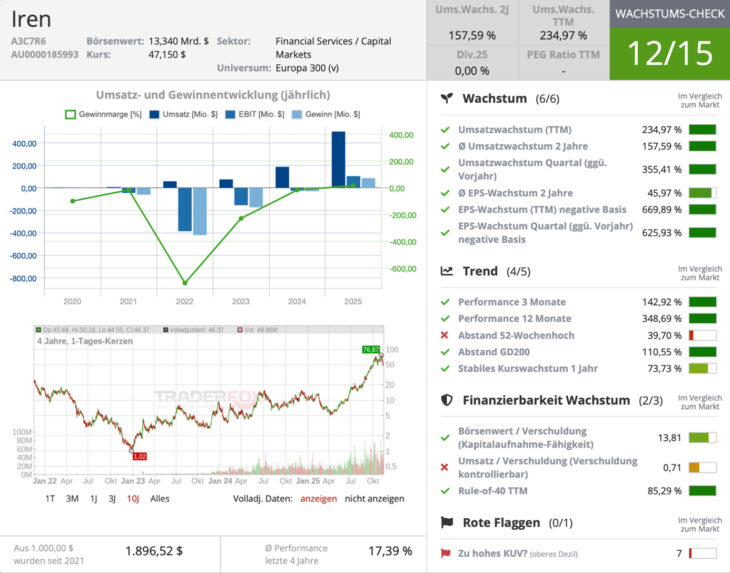730x573 pixels.
Task: Click the green checkmark beside Rule-of-40 TTM
Action: (445, 490)
